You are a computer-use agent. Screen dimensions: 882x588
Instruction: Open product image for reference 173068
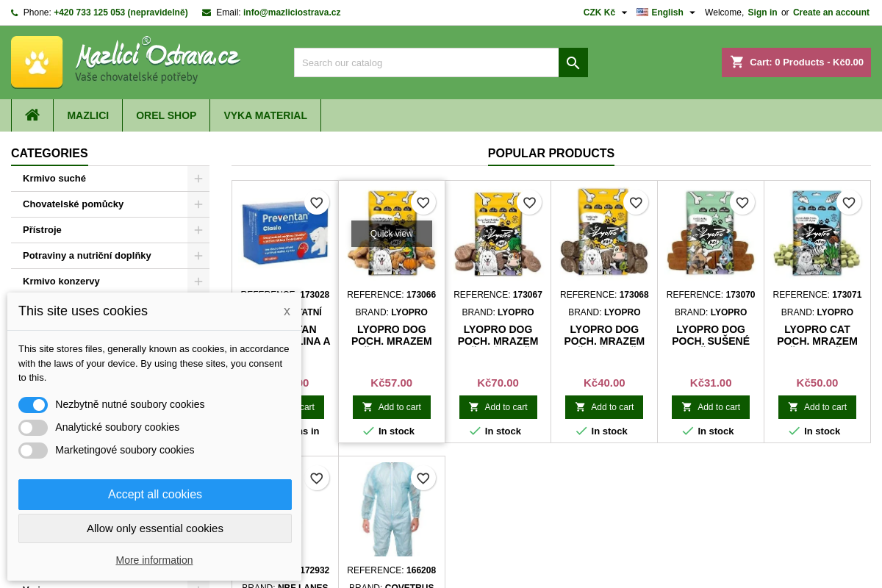604,234
